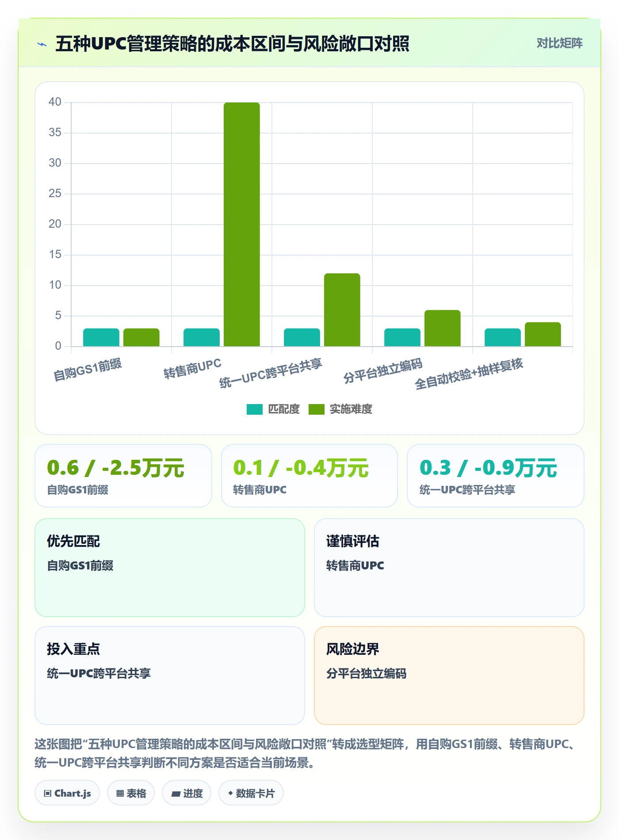Click the 优先匹配 card heading

click(x=73, y=541)
